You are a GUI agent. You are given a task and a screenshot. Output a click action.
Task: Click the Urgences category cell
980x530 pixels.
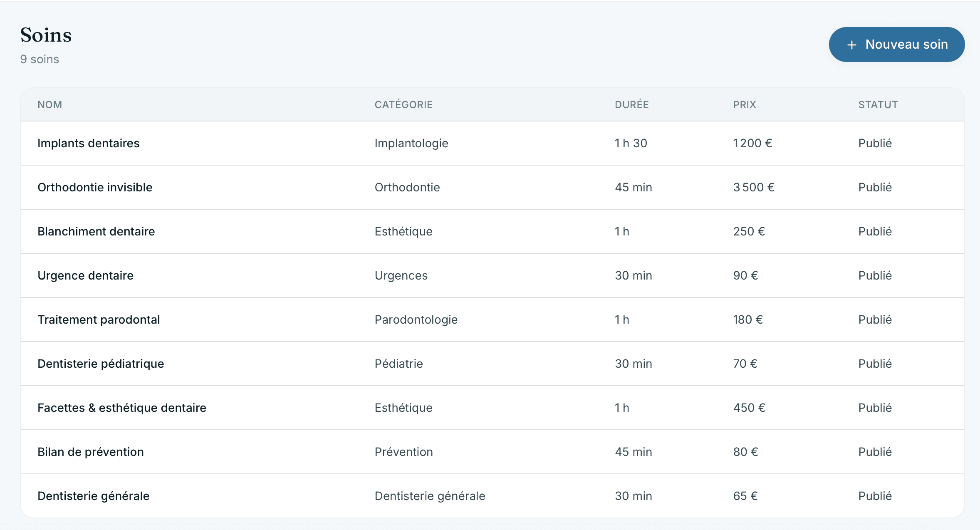pyautogui.click(x=401, y=275)
